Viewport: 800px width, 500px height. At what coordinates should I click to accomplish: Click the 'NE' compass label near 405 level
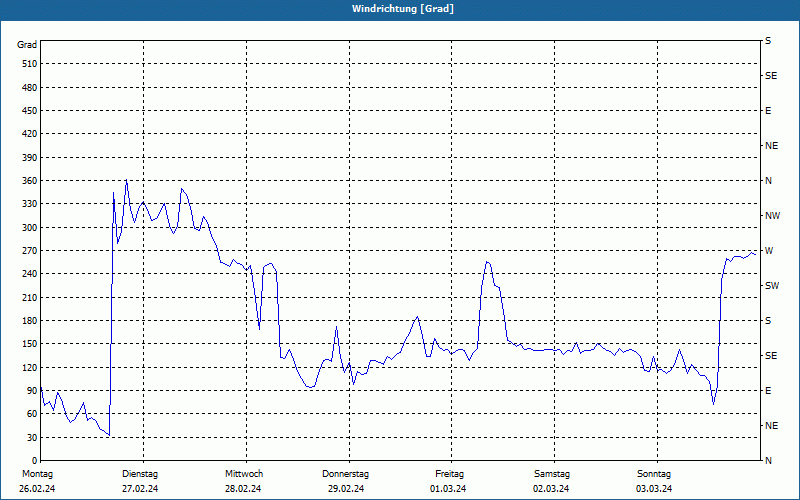coord(772,146)
